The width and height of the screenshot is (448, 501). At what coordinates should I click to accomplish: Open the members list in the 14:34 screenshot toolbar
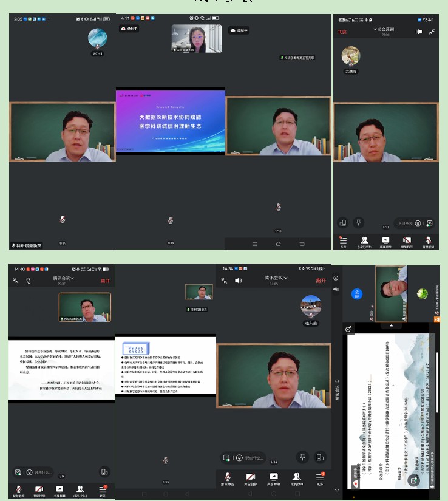(297, 479)
